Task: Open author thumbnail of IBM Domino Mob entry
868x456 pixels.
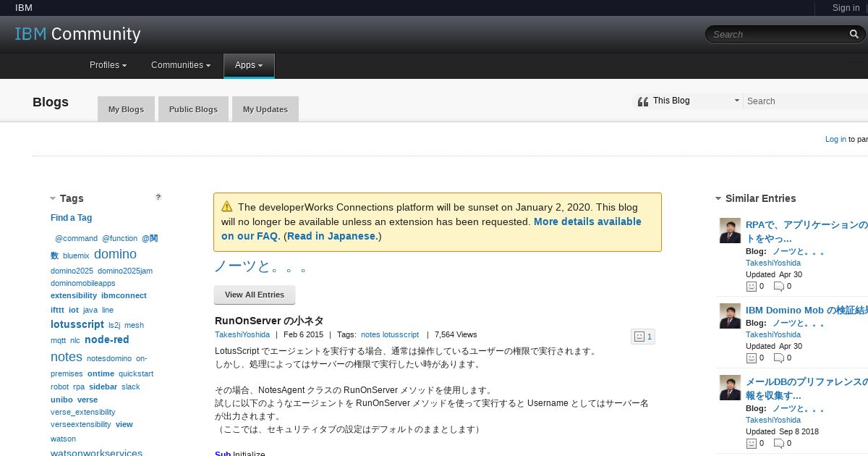Action: (730, 316)
